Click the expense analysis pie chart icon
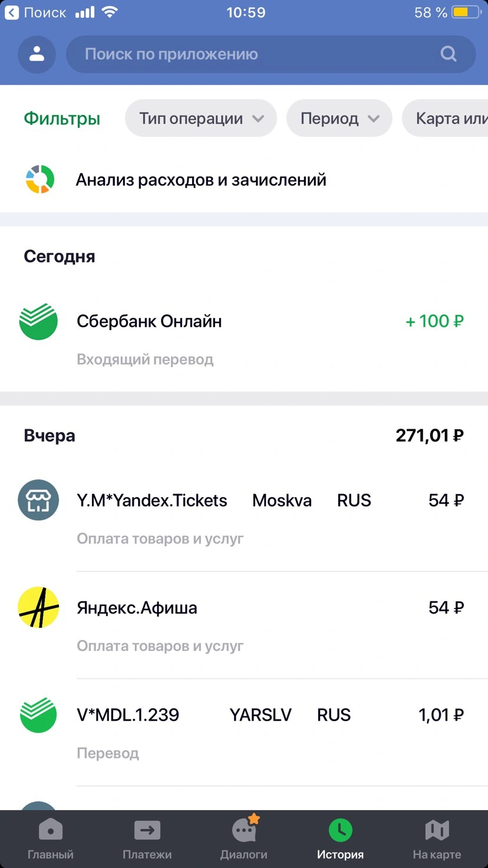The height and width of the screenshot is (868, 488). (39, 179)
